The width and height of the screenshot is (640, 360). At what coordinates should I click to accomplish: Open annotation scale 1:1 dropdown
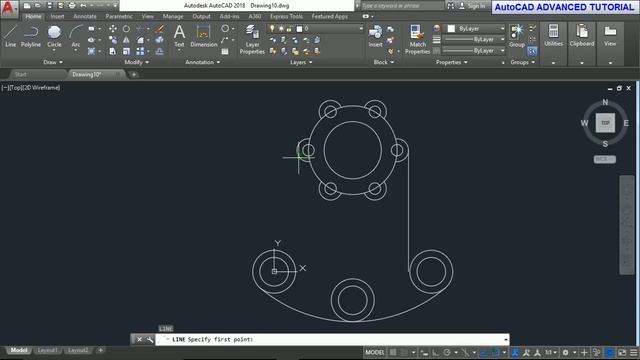click(x=551, y=352)
